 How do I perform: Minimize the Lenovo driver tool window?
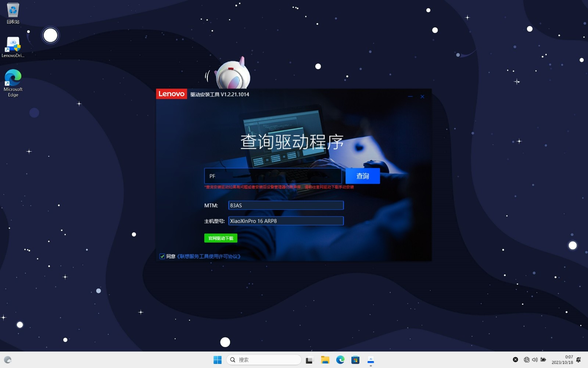410,96
